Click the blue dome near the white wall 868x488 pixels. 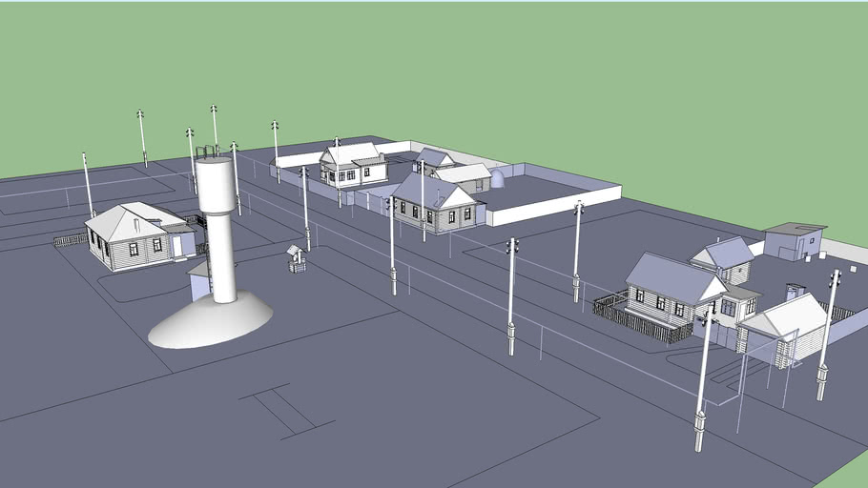[x=497, y=179]
